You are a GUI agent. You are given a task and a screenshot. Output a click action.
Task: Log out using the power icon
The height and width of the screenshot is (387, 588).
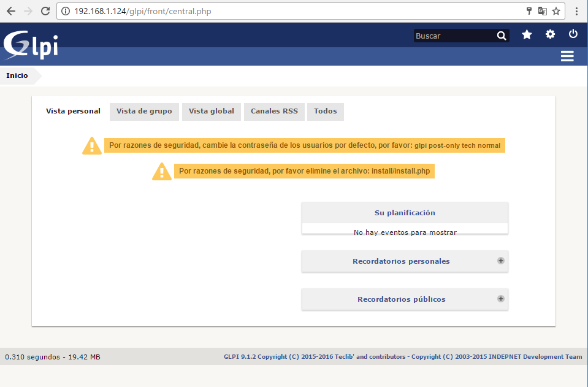click(573, 34)
